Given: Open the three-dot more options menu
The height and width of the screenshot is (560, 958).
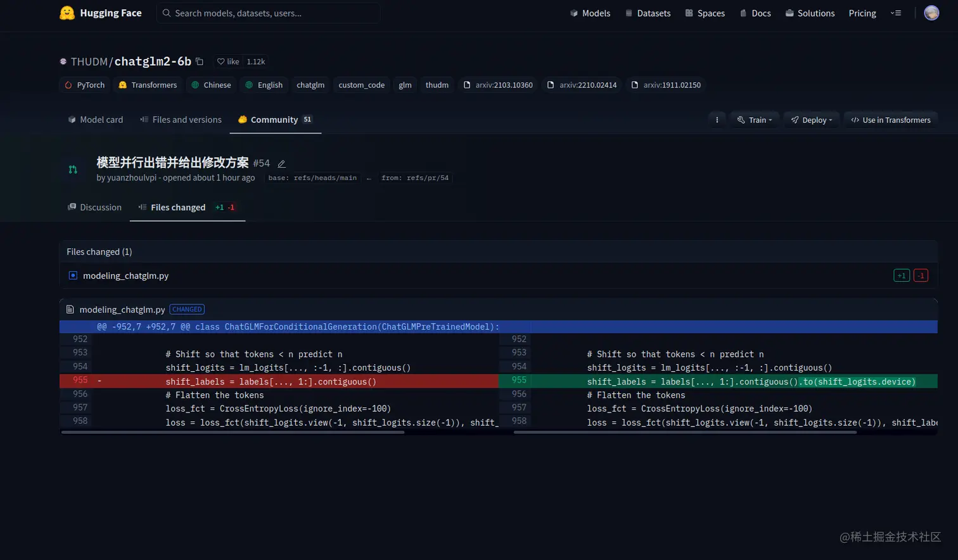Looking at the screenshot, I should [717, 120].
